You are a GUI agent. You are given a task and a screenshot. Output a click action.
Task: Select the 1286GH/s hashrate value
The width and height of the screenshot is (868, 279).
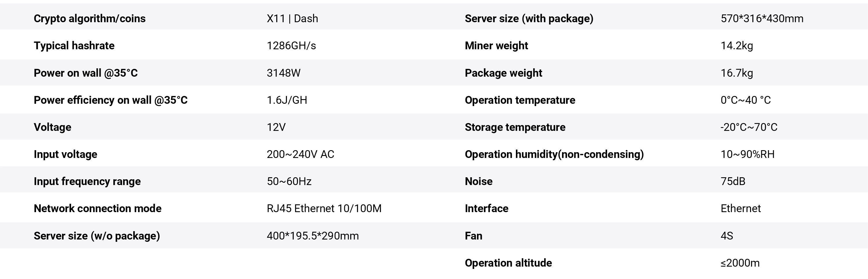pyautogui.click(x=291, y=46)
